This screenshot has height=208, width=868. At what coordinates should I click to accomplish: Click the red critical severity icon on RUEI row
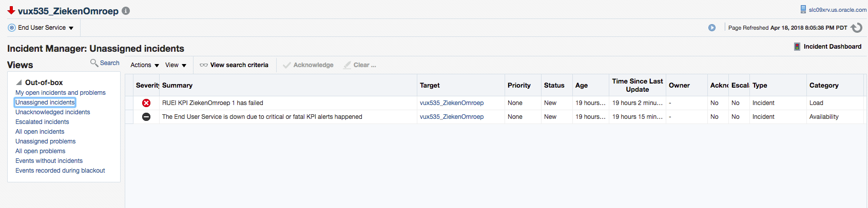click(146, 103)
